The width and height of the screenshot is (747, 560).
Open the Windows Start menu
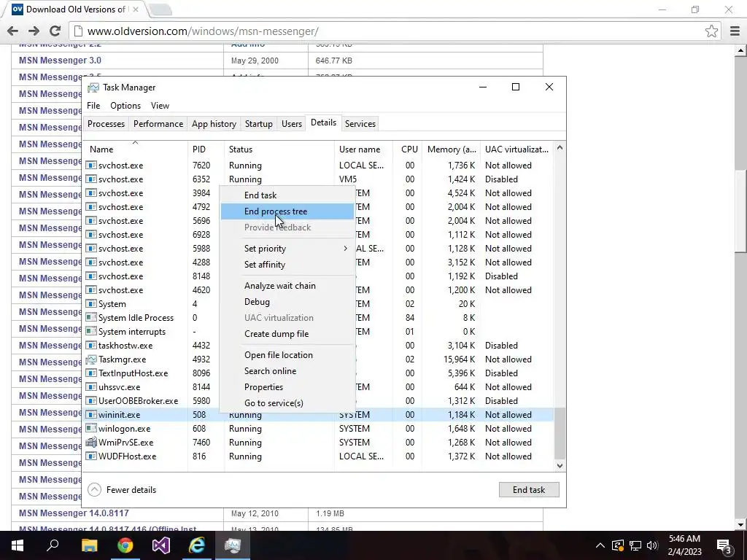pos(18,545)
